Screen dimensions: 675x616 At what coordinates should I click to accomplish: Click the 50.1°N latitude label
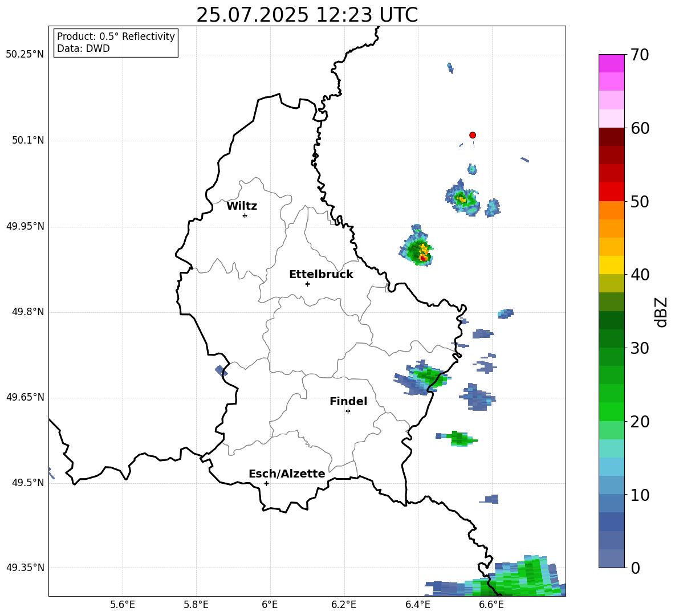click(x=28, y=140)
